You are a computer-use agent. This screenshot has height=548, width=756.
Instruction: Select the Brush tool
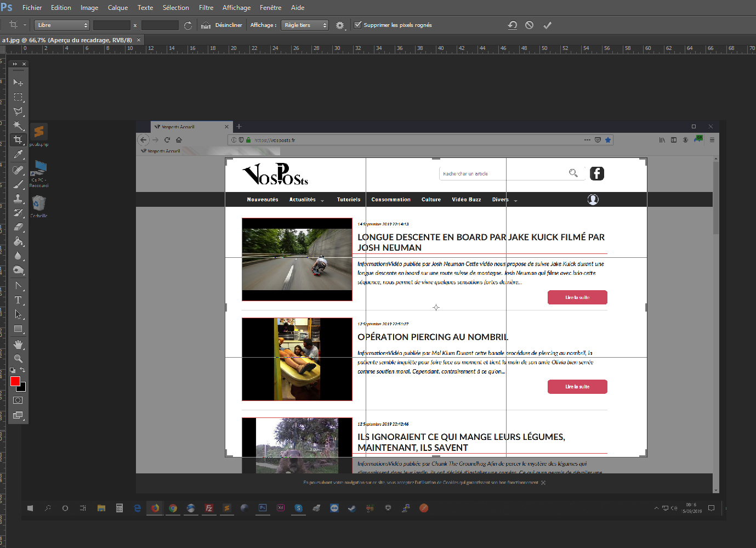tap(18, 184)
